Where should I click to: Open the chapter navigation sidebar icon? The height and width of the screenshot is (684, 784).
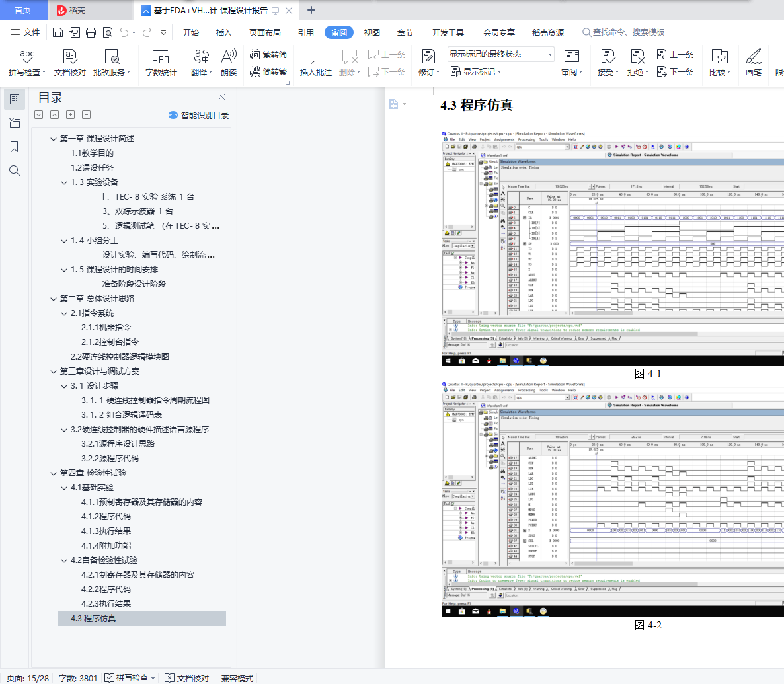click(x=15, y=122)
